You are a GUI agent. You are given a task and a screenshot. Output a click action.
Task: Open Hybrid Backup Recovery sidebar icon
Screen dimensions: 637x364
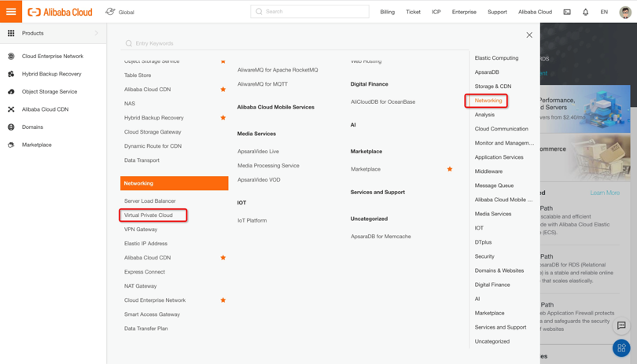[x=11, y=74]
